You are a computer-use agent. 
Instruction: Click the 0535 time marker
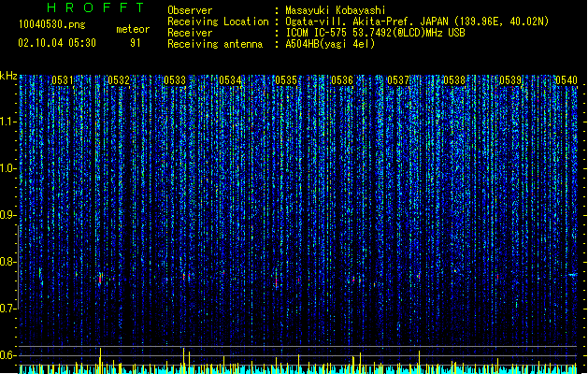tap(286, 80)
